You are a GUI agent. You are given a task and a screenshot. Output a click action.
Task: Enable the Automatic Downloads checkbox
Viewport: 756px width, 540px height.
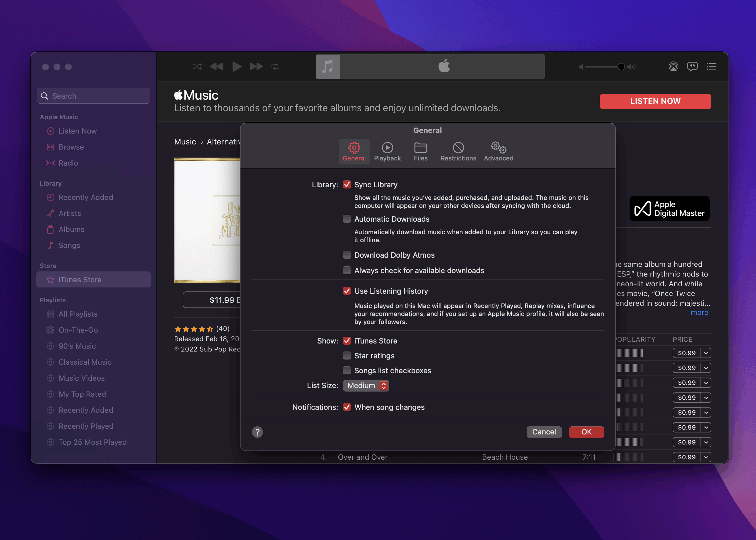347,219
